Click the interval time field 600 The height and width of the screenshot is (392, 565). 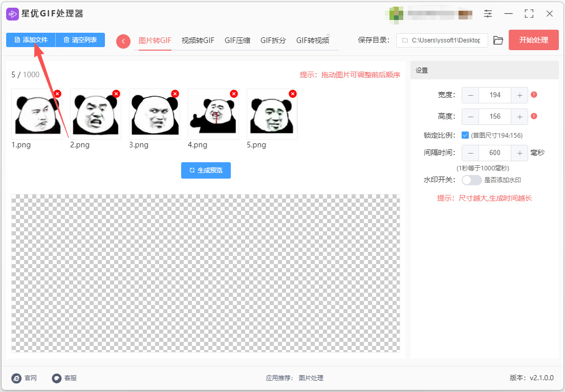point(495,153)
